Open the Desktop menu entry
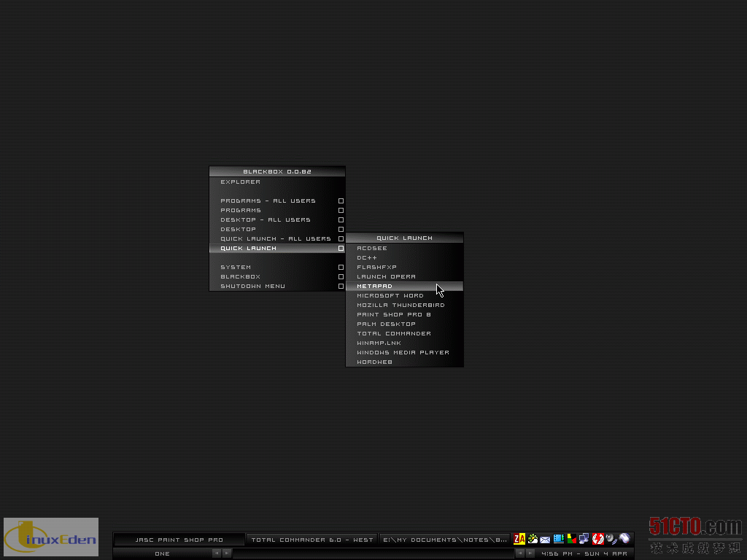747x560 pixels. pyautogui.click(x=277, y=230)
